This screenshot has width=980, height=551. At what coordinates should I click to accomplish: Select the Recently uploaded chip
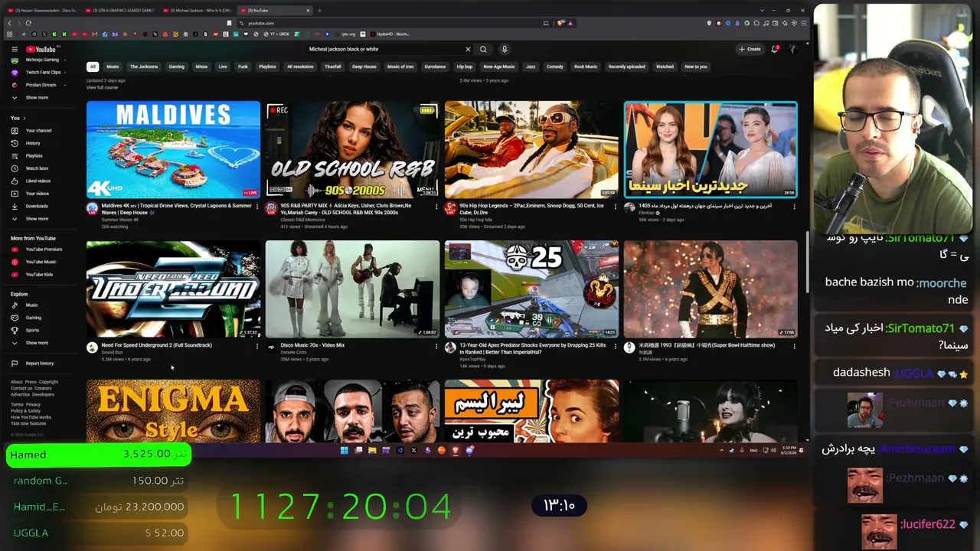coord(626,67)
